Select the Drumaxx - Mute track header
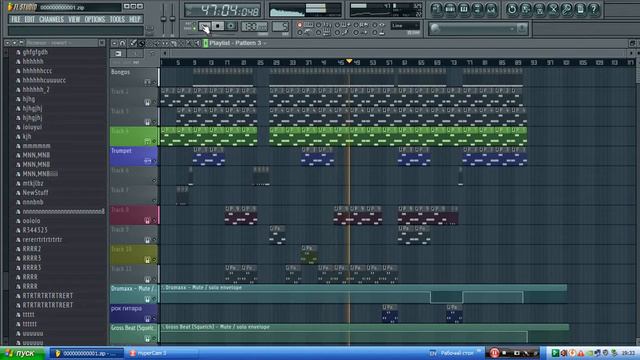640x360 pixels. [x=134, y=294]
